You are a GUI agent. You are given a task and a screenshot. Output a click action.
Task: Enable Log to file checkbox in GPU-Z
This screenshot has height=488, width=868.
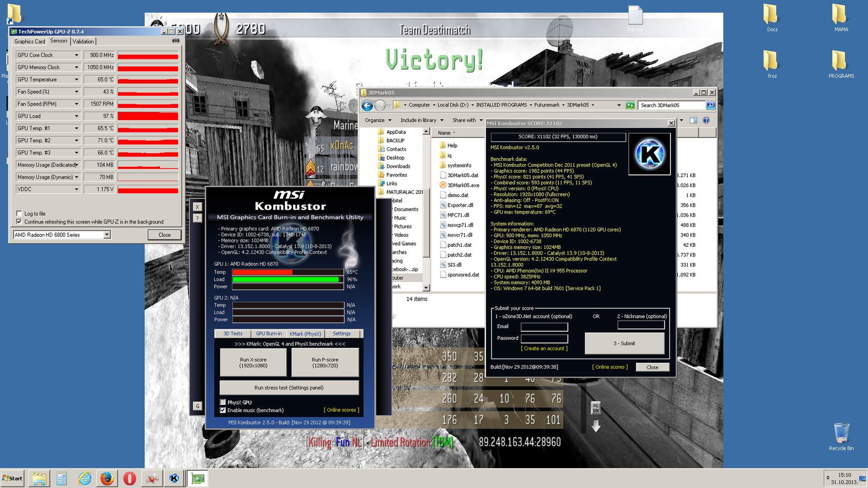click(x=19, y=213)
